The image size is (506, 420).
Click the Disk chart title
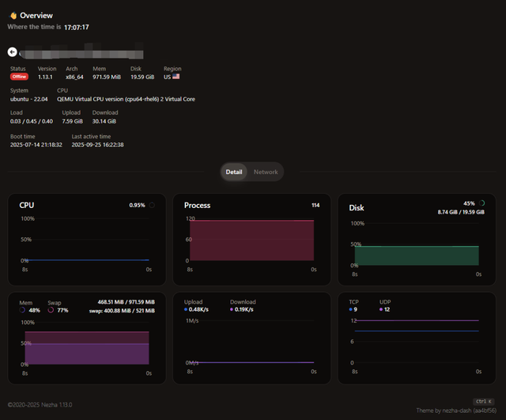(357, 207)
